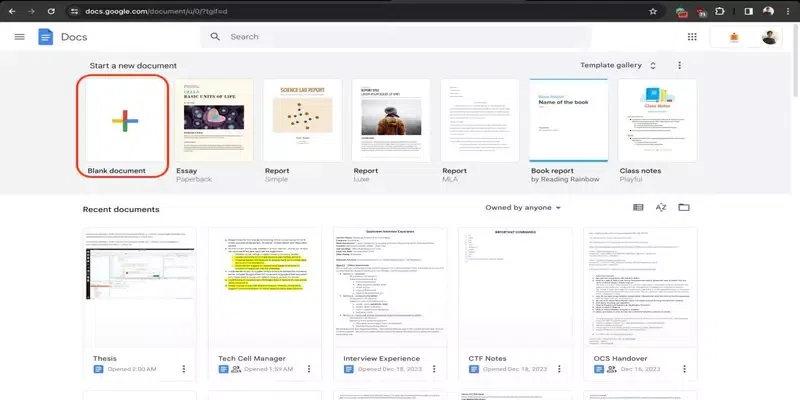Go back in browser history
The height and width of the screenshot is (400, 800).
coord(12,11)
